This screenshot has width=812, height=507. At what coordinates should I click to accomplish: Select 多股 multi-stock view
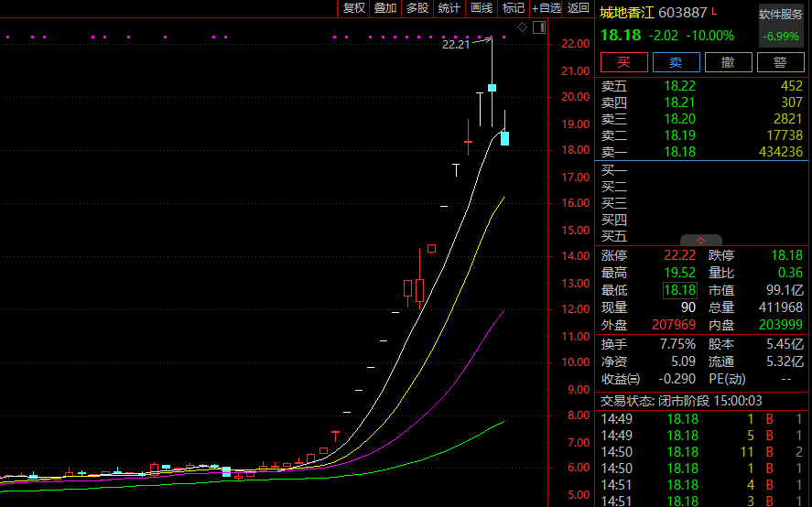(417, 8)
